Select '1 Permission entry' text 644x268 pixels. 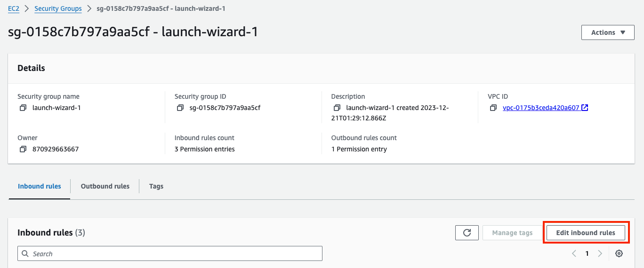(x=359, y=149)
